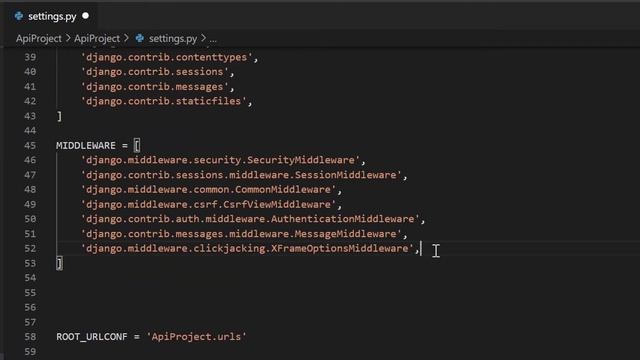Place cursor on 'django.contrib.sessions' line 40 string
640x360 pixels.
(155, 72)
